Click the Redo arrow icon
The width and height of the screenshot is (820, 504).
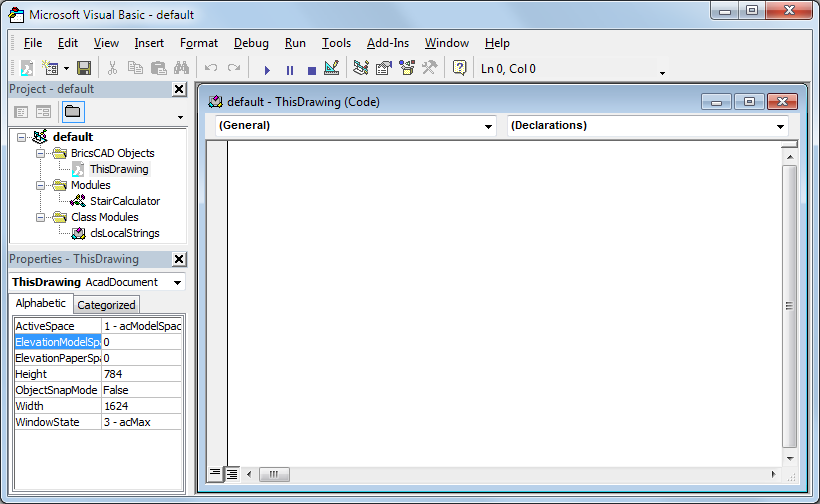click(234, 68)
